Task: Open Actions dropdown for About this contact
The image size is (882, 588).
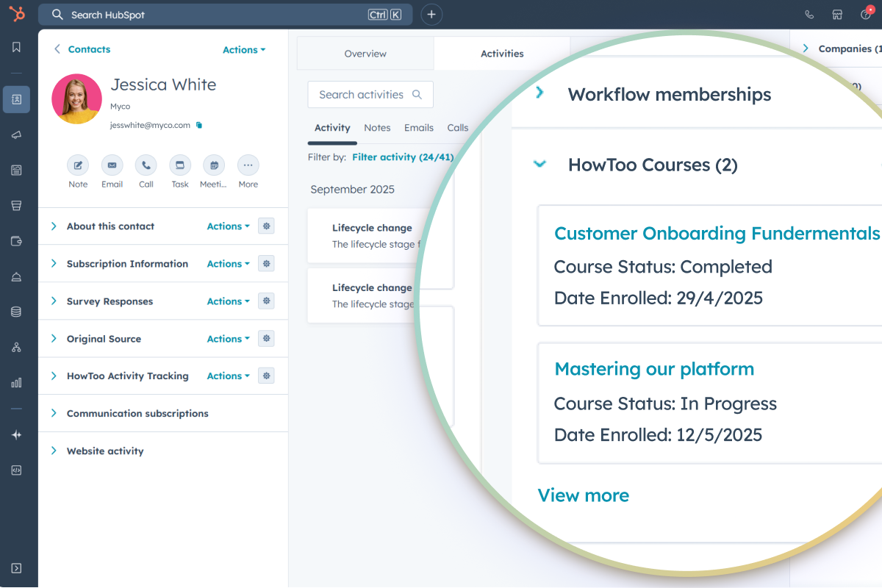Action: [229, 226]
